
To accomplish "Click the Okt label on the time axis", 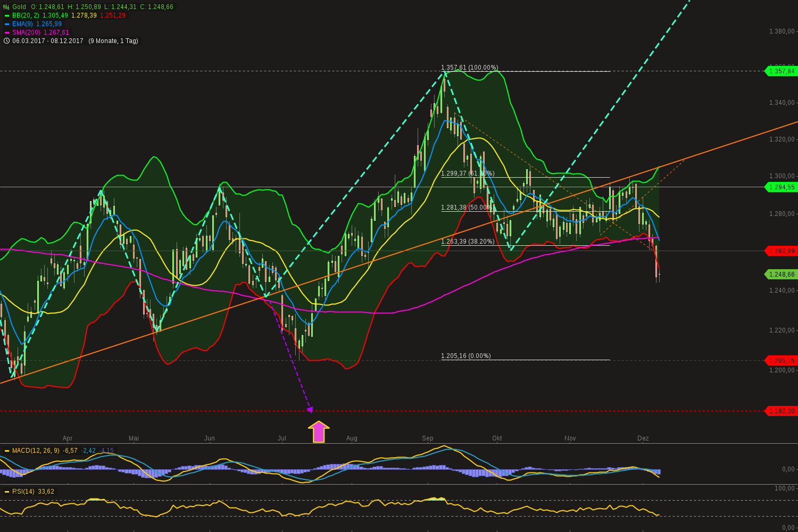I will tap(497, 438).
